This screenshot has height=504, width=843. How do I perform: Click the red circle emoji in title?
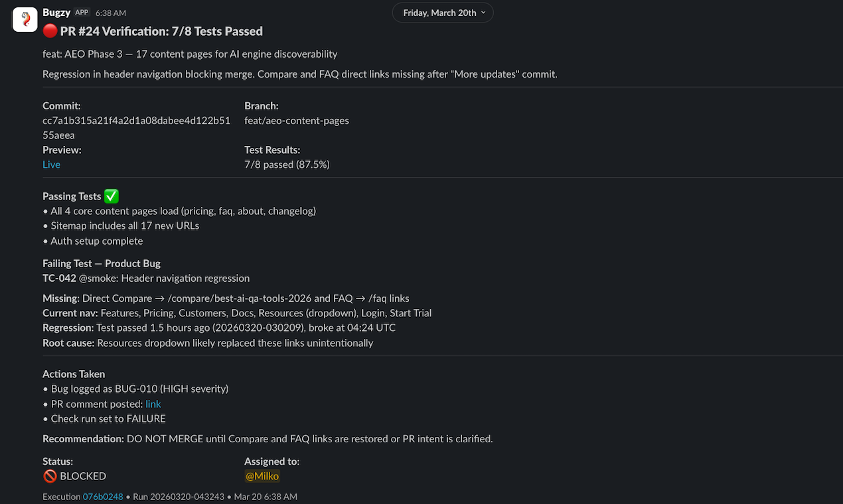50,31
